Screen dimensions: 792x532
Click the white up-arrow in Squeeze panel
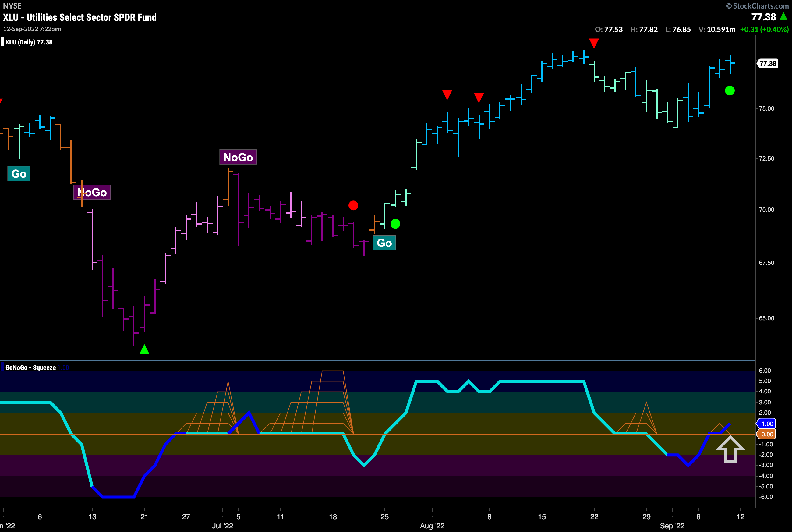pos(730,449)
